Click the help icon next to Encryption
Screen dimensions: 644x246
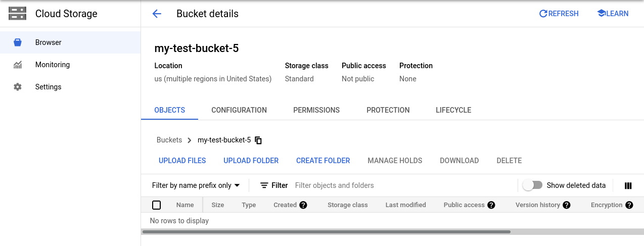point(629,205)
